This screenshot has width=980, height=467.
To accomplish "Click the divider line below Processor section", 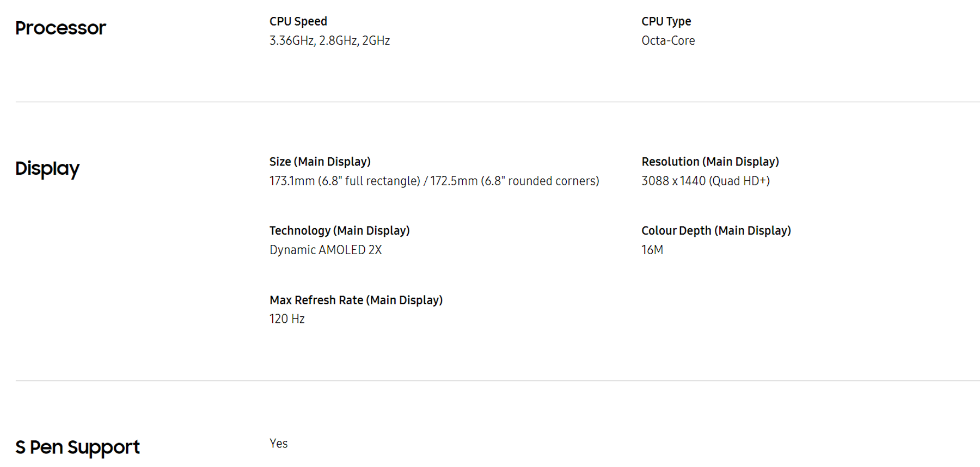I will [x=490, y=102].
